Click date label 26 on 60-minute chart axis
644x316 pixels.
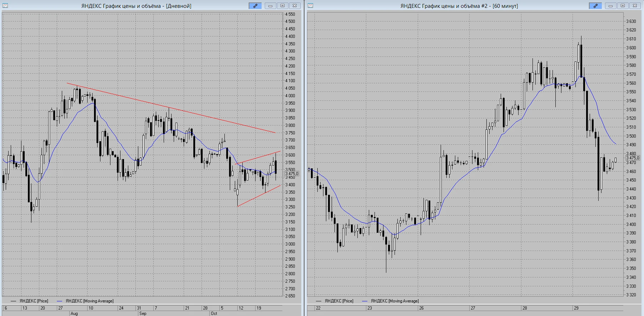pos(421,308)
